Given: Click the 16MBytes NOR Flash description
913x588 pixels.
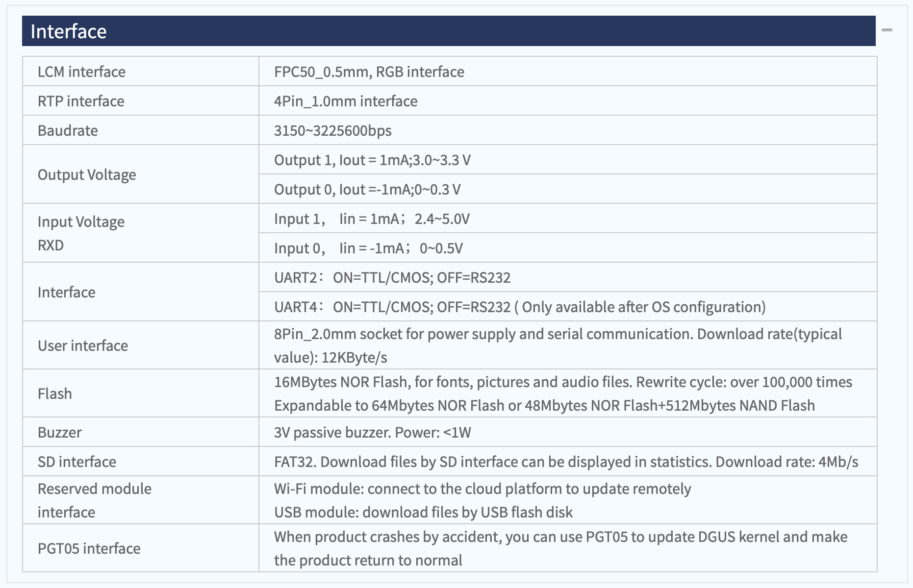Looking at the screenshot, I should [x=563, y=393].
